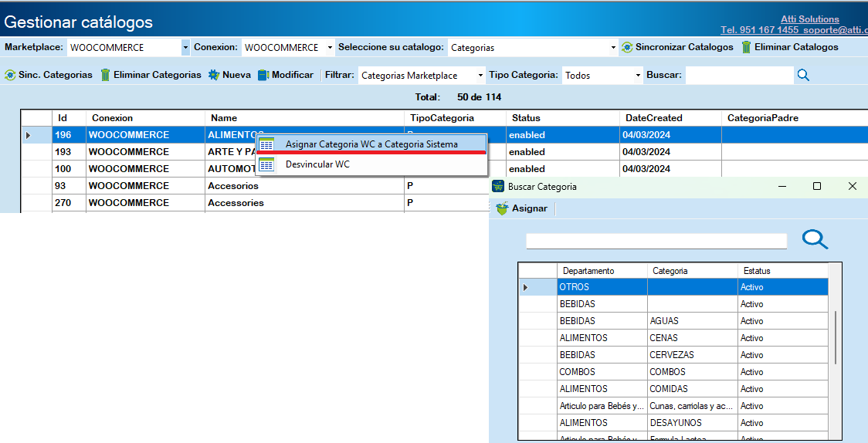Choose Asignar Categoria WC a Categoria Sistema
This screenshot has width=868, height=443.
coord(371,144)
